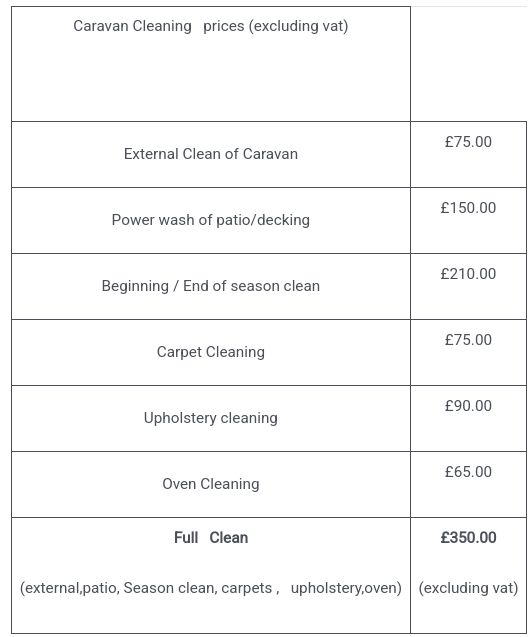
Task: Click the £150.00 price cell
Action: [x=468, y=220]
